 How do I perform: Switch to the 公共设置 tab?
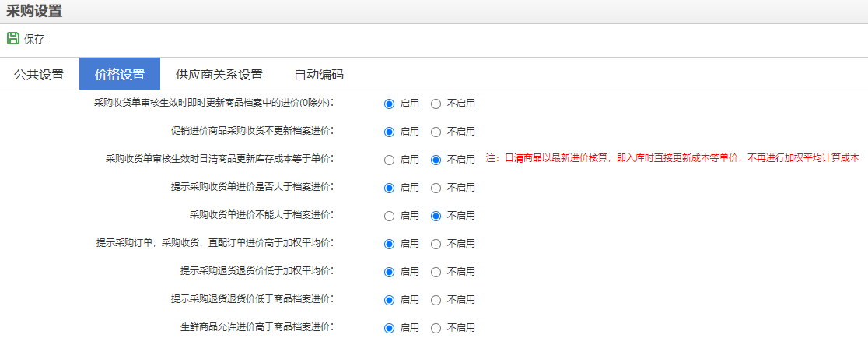pyautogui.click(x=39, y=75)
